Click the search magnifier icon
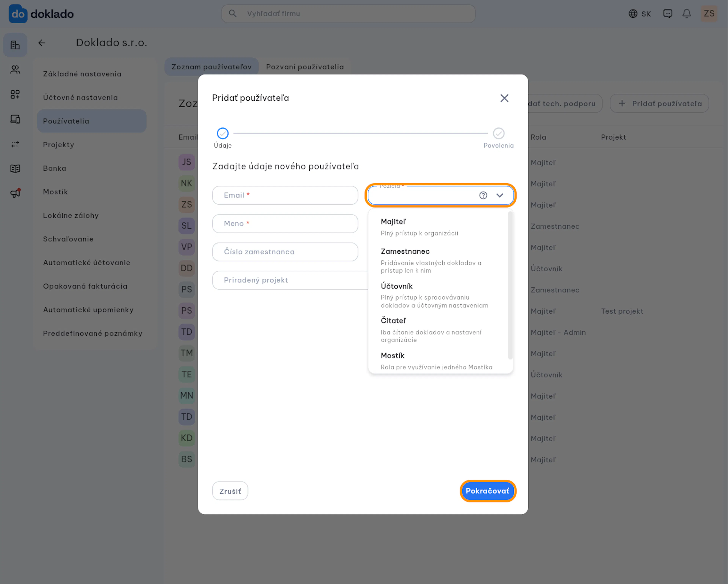The height and width of the screenshot is (584, 728). click(x=232, y=13)
